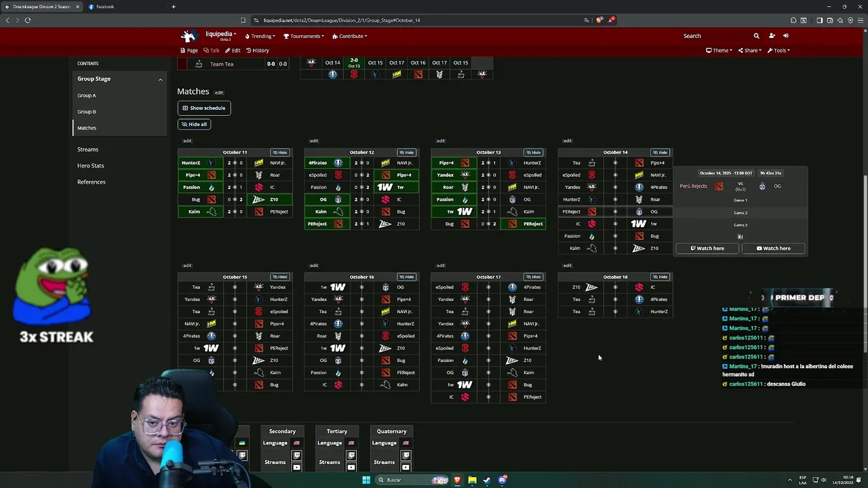Screen dimensions: 868x488
Task: Hide the October 12 matches
Action: click(406, 152)
